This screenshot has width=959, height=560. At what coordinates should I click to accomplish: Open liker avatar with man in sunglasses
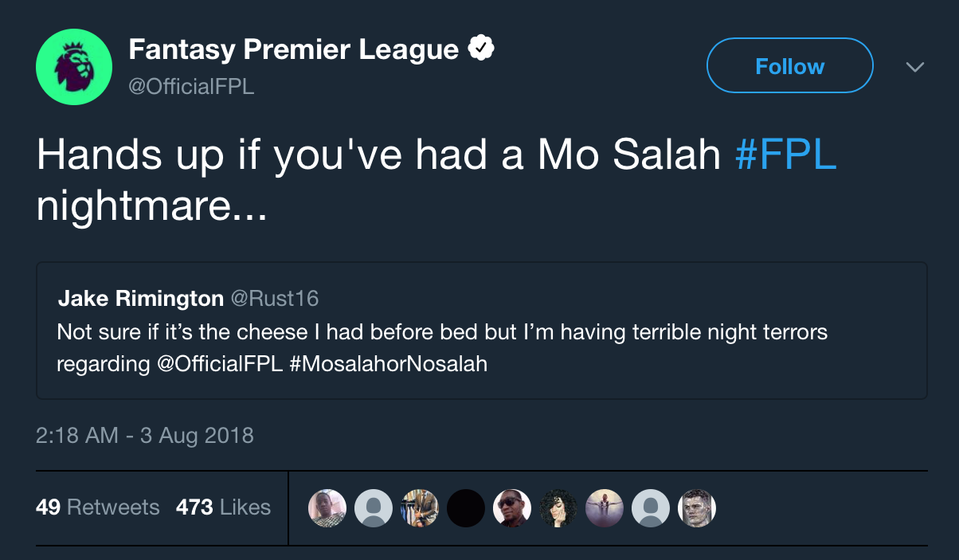coord(512,507)
